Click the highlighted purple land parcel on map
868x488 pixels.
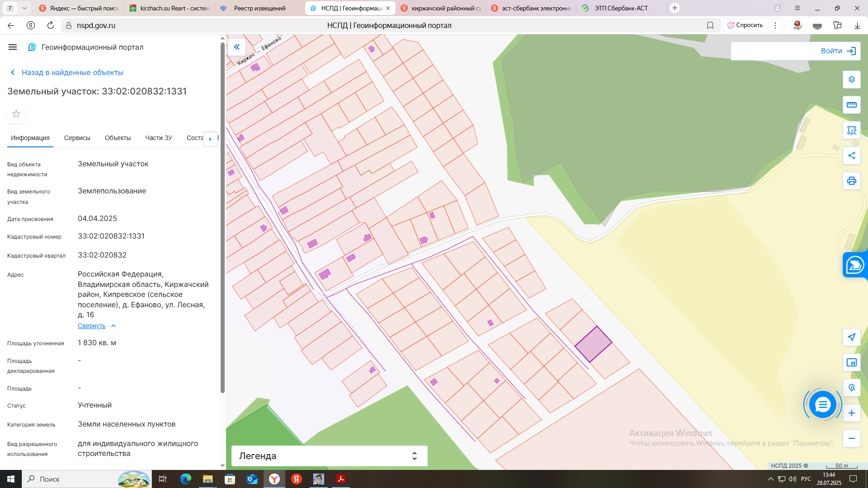click(593, 344)
